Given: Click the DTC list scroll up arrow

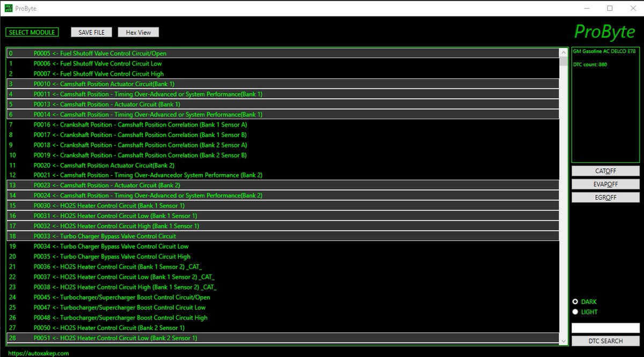Looking at the screenshot, I should [x=563, y=53].
